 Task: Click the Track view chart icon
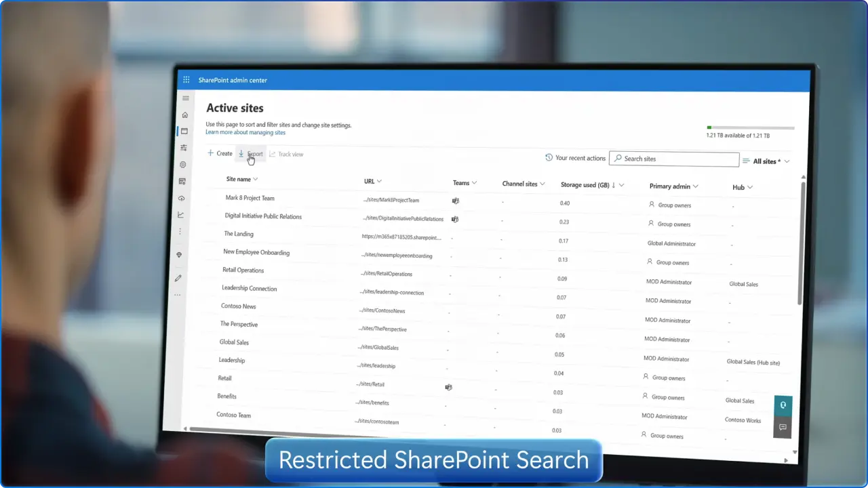coord(273,154)
